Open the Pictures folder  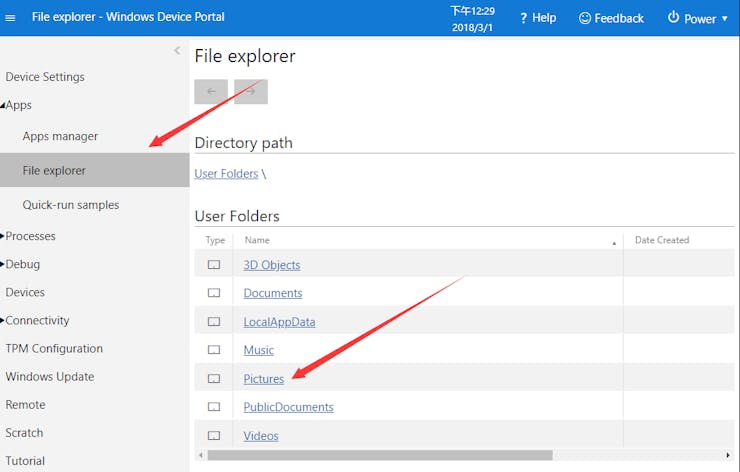pos(264,379)
